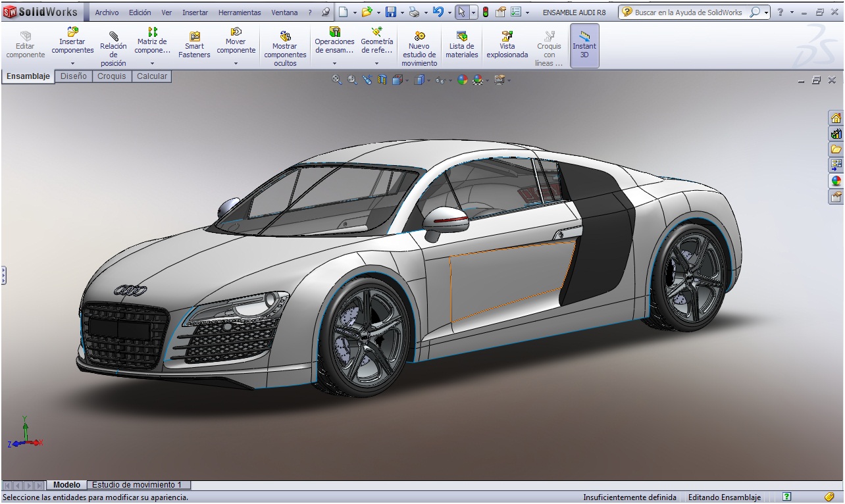Click the status bar help question icon
Viewport: 845px width, 504px height.
(787, 497)
